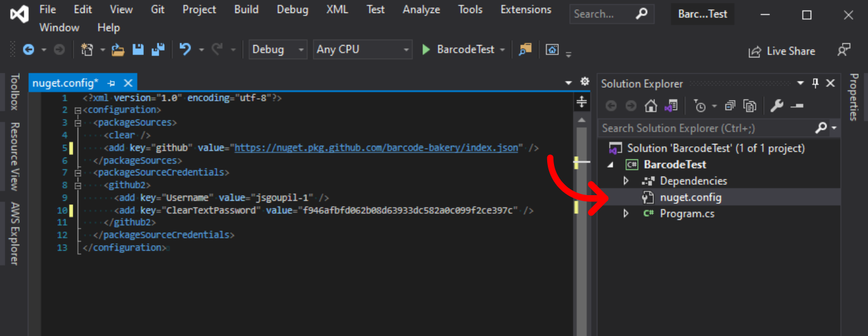Open the nuget.pkg.github.com URL link
868x336 pixels.
376,148
